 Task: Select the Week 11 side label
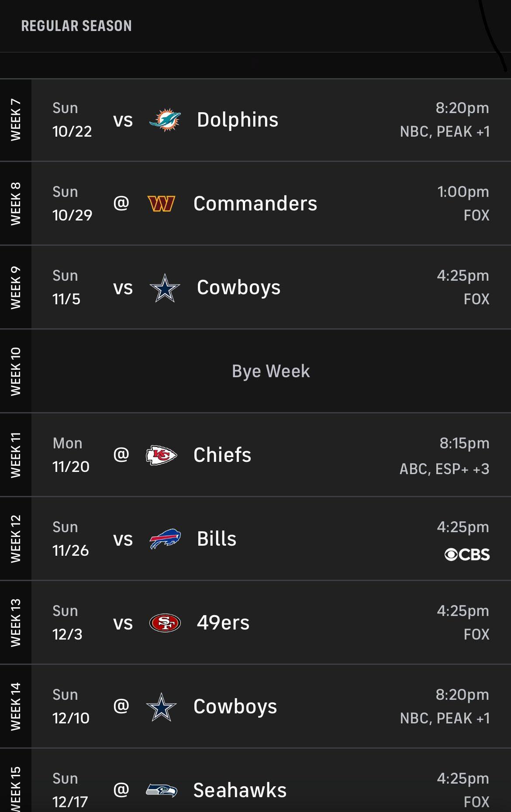(16, 455)
